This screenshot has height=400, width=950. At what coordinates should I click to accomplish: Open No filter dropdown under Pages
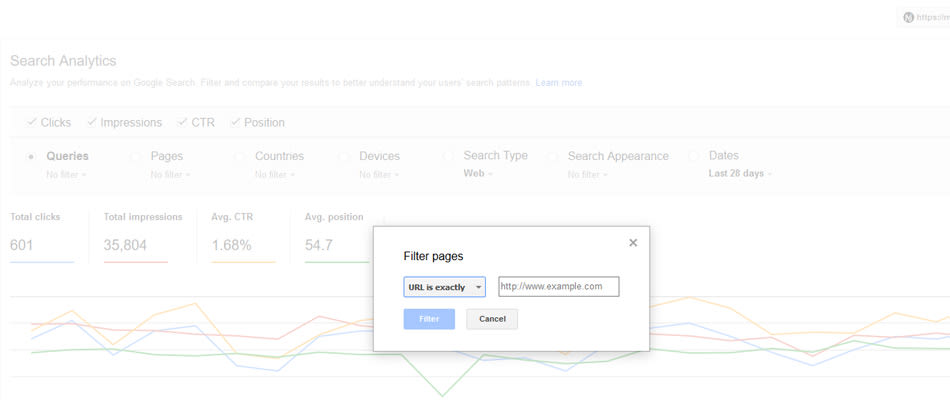click(170, 175)
